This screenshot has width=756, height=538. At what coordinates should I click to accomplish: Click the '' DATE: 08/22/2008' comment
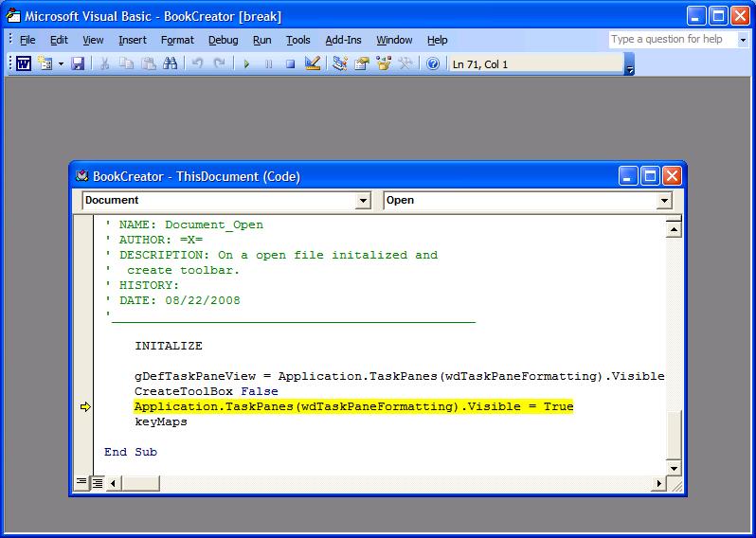point(172,300)
